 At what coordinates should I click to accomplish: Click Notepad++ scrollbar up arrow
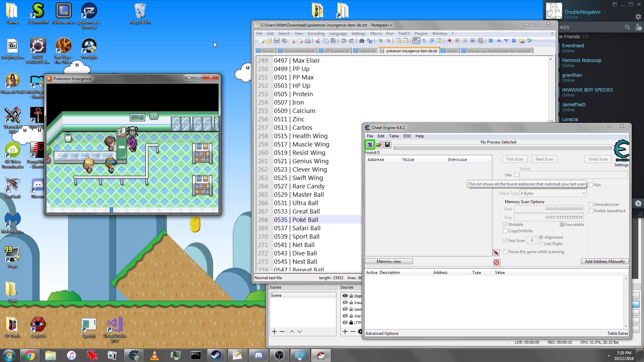tap(550, 59)
